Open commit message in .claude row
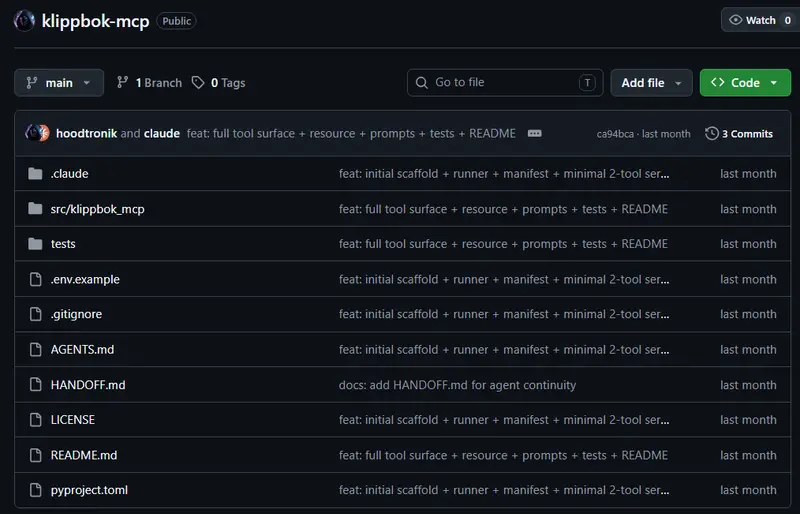This screenshot has width=800, height=514. click(504, 174)
